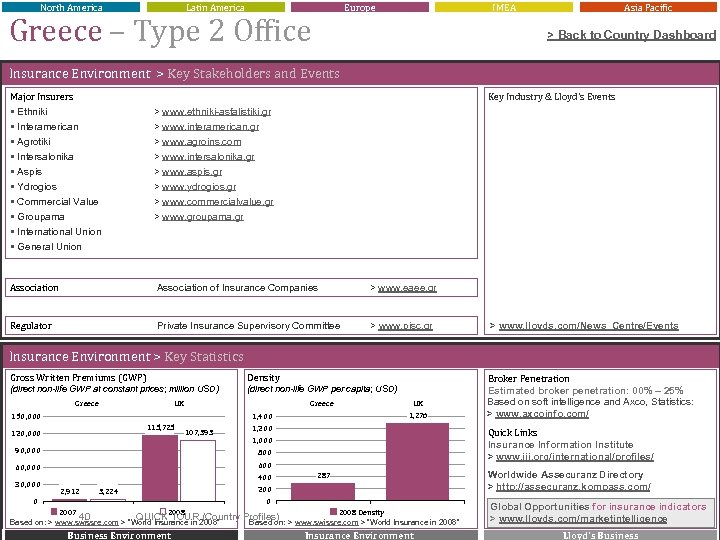This screenshot has width=720, height=540.
Task: Open www.ethniki-asfalistiki.gr link
Action: click(216, 112)
